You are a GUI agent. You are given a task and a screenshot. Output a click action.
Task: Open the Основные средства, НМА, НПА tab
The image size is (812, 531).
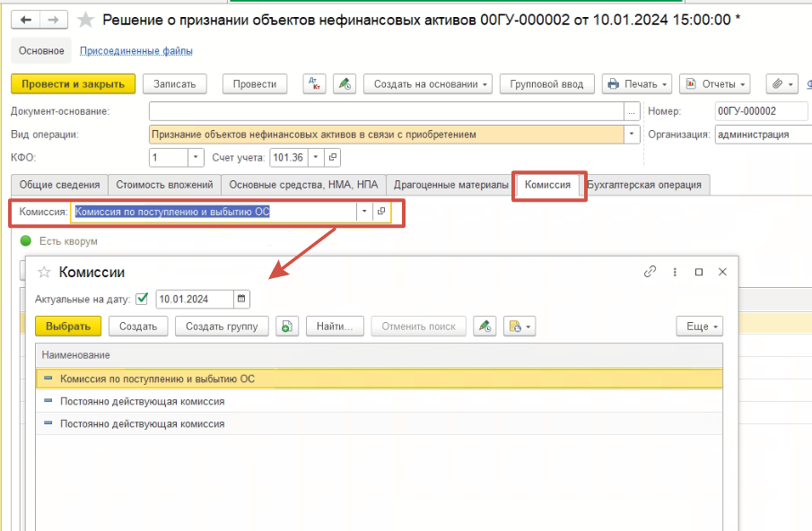click(303, 185)
